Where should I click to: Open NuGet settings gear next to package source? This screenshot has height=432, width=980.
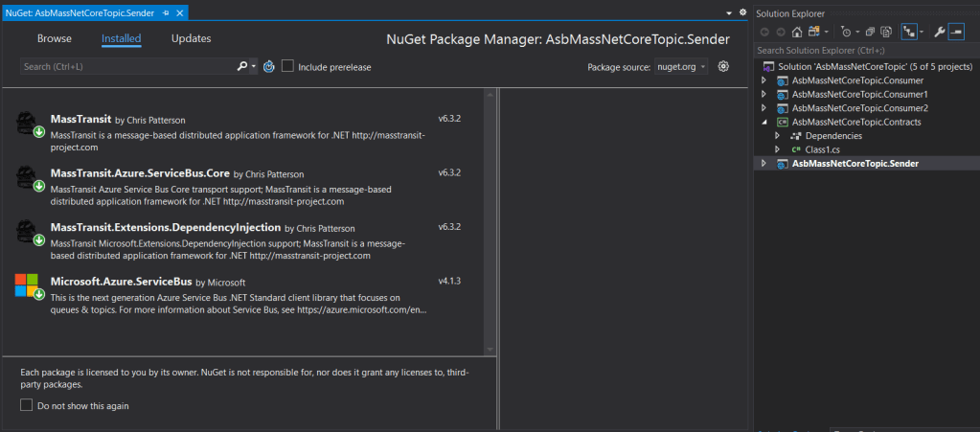(723, 66)
